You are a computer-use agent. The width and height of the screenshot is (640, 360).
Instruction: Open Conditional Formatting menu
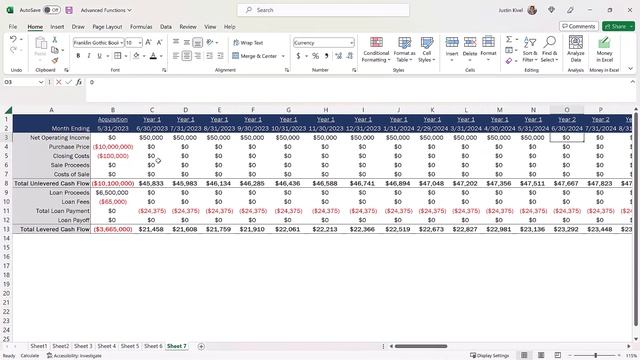pyautogui.click(x=376, y=49)
